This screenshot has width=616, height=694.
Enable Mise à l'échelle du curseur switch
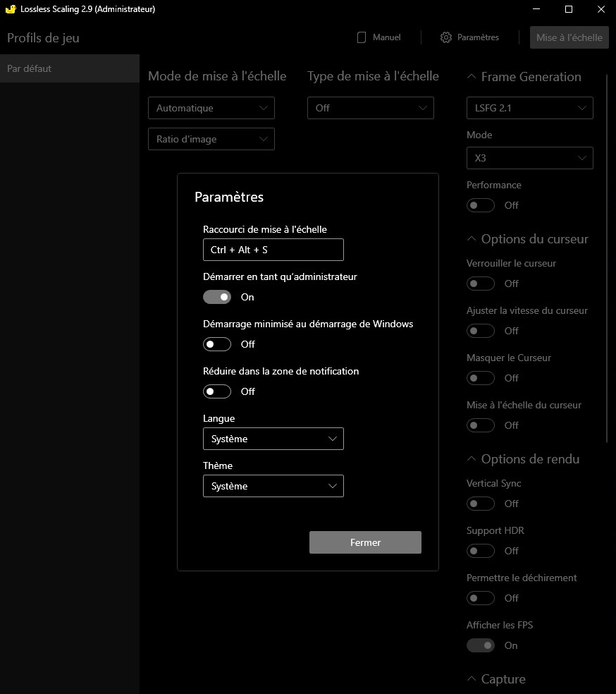point(481,425)
